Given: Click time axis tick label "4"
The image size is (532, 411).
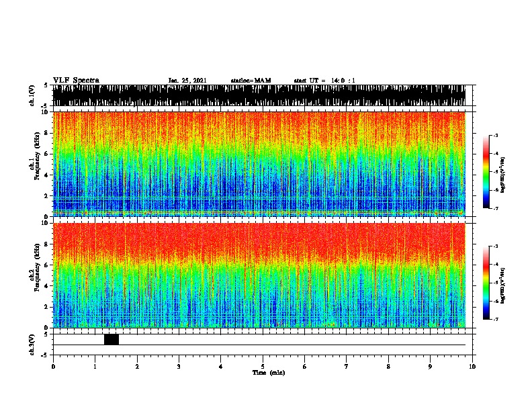Looking at the screenshot, I should point(221,367).
